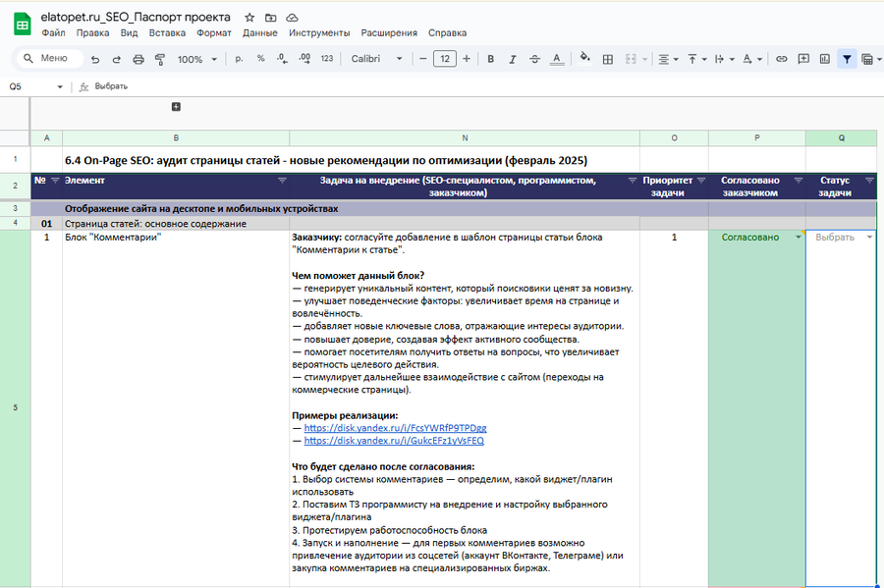Click the Insert link icon
This screenshot has height=588, width=884.
(x=782, y=59)
